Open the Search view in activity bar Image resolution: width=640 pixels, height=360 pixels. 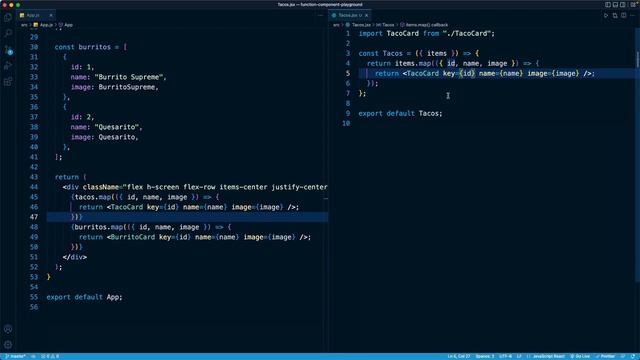pyautogui.click(x=8, y=33)
